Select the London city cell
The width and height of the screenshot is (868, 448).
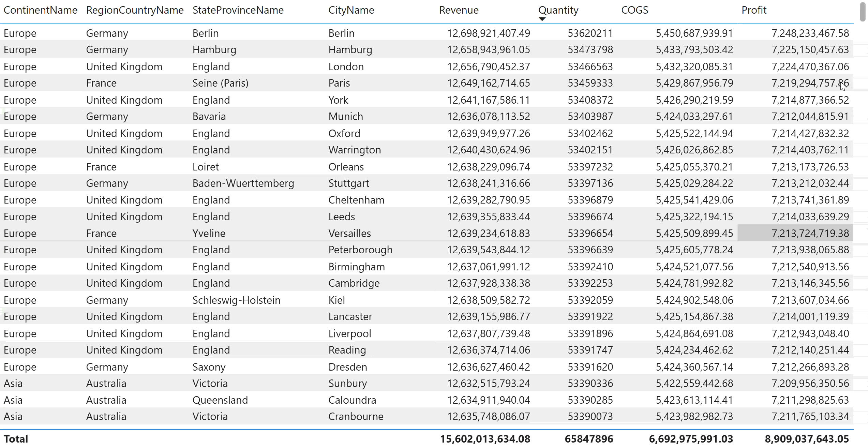click(346, 66)
